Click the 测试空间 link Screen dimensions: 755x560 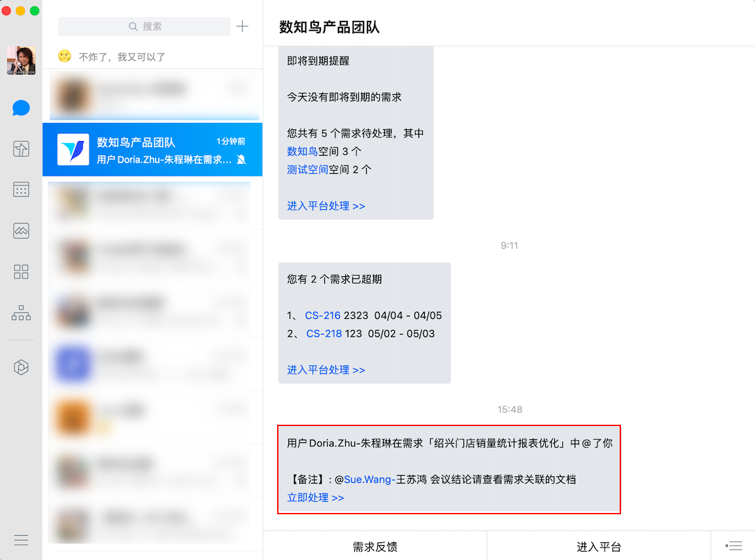[307, 169]
